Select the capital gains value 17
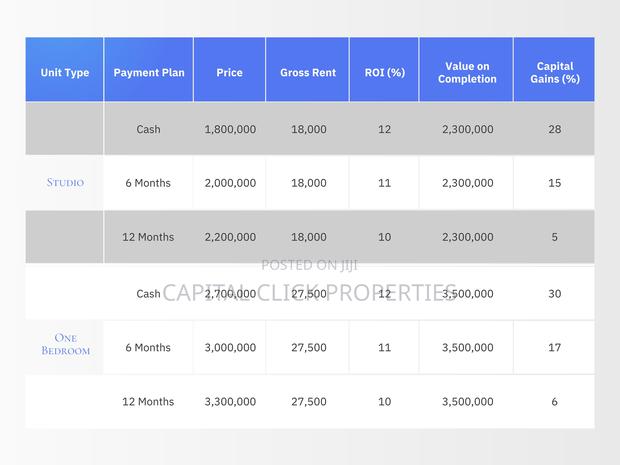 (x=554, y=348)
